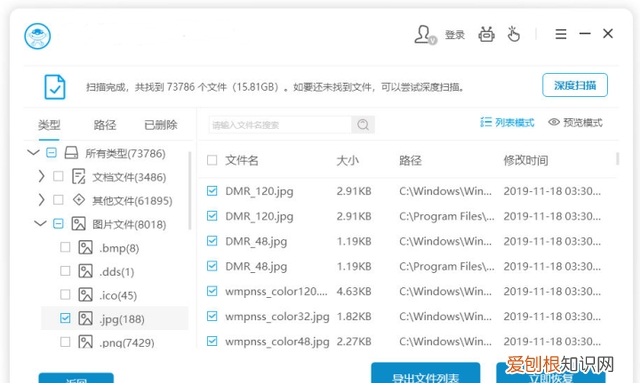
Task: Select the wmpnss_color32.jpg file name
Action: (277, 316)
